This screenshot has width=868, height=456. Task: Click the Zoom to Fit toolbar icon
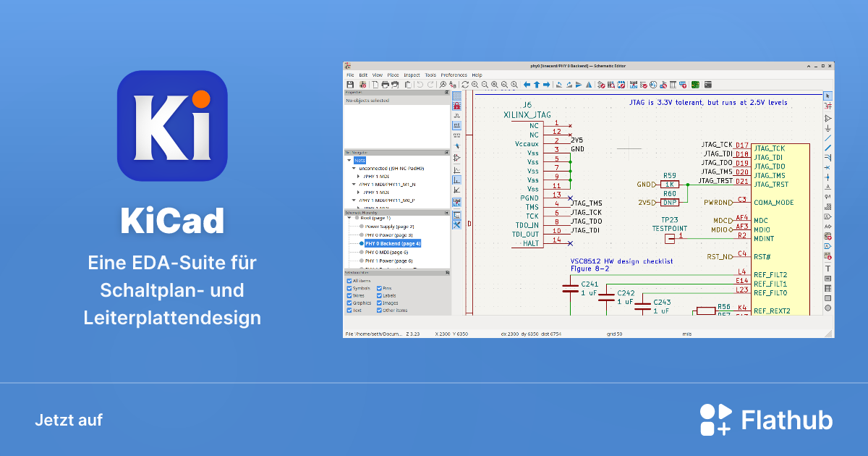(494, 84)
